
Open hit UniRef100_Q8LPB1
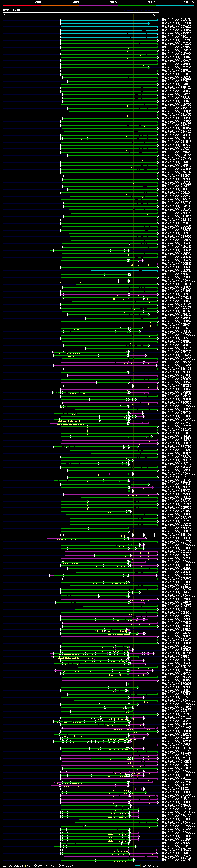coord(177,118)
